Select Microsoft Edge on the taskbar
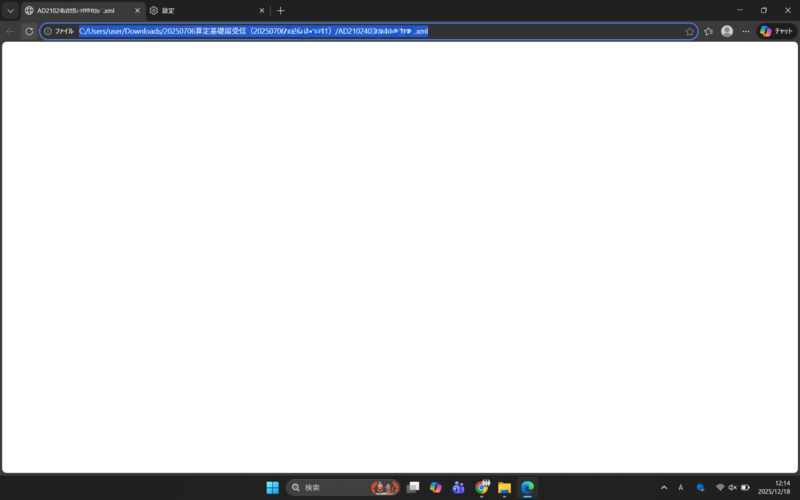 click(x=527, y=487)
